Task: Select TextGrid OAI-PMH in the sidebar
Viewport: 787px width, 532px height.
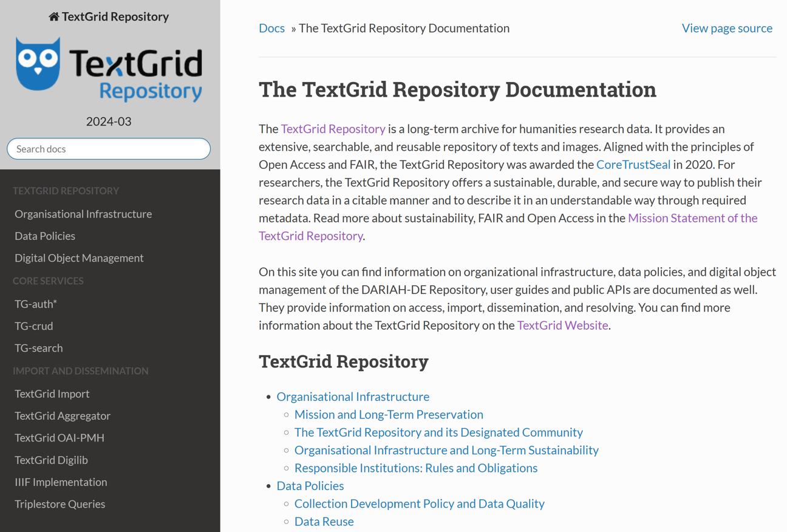Action: point(59,437)
